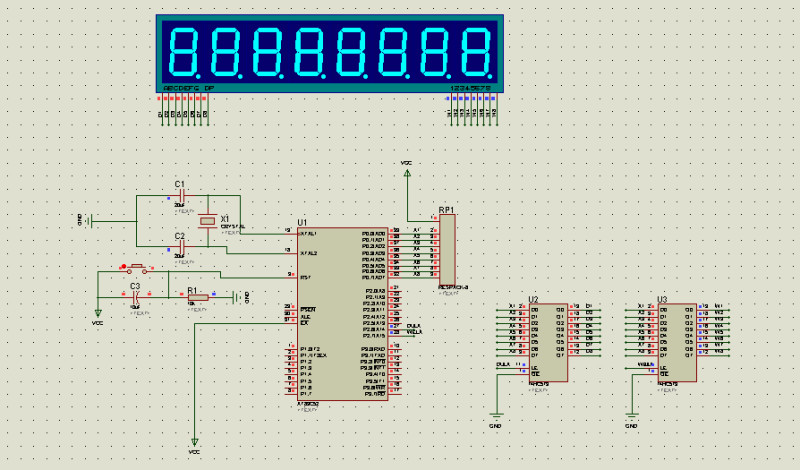Click the U2 latch chip
The height and width of the screenshot is (470, 800).
pos(548,342)
